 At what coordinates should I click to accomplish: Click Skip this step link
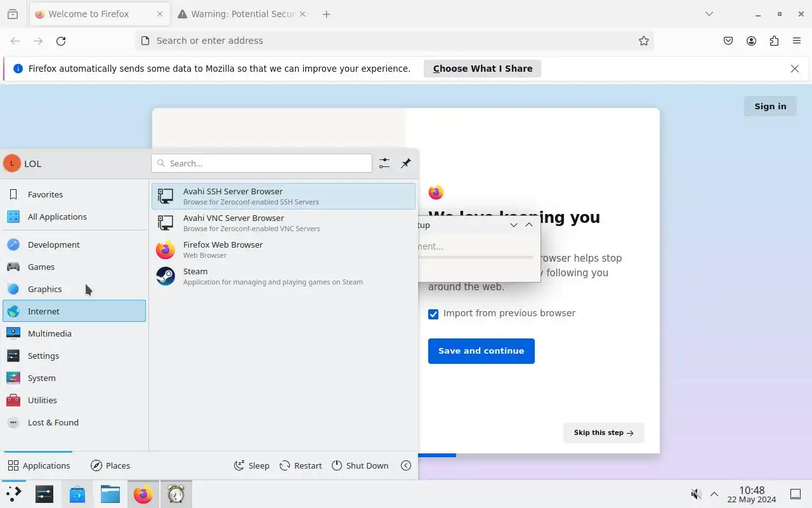pos(603,432)
